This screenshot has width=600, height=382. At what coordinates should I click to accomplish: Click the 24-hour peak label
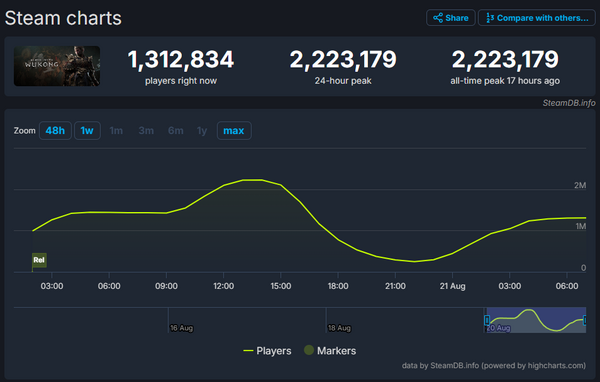343,81
